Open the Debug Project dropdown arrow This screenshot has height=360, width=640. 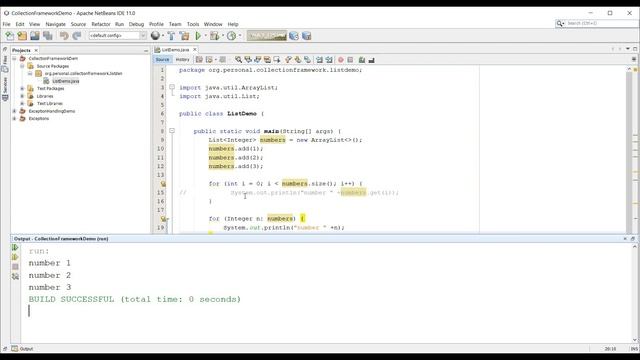(223, 36)
